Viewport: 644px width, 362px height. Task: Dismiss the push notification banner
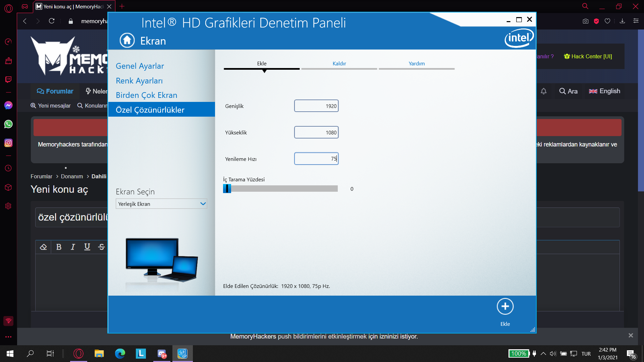[x=631, y=336]
